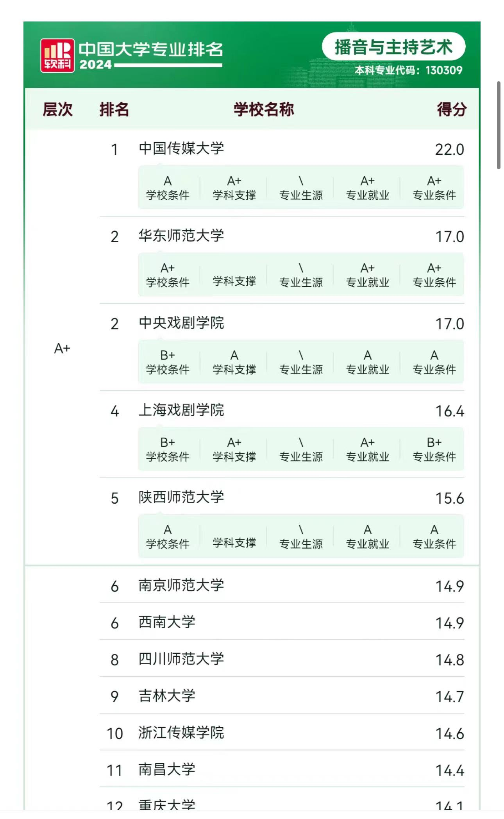Click the A+ tier label
This screenshot has width=504, height=819.
(x=62, y=348)
